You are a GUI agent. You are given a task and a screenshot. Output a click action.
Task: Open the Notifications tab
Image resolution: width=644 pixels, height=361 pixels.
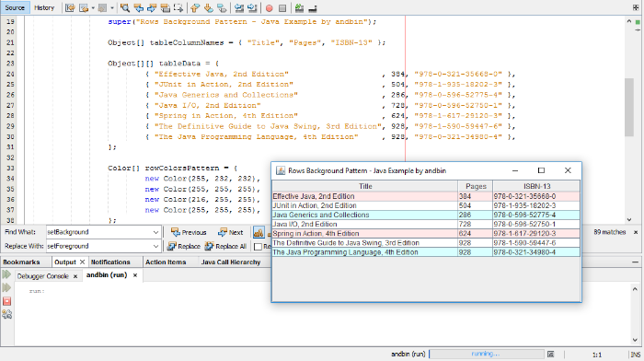[110, 262]
